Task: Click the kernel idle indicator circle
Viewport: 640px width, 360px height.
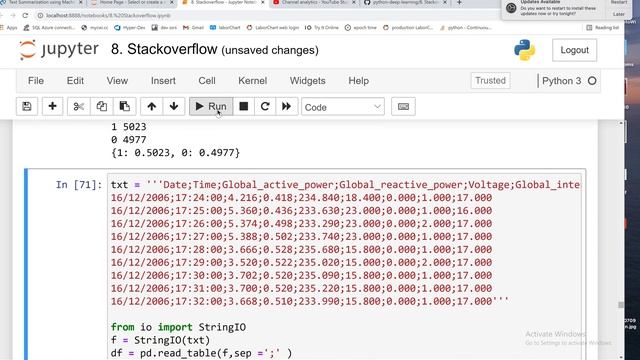Action: (x=592, y=81)
